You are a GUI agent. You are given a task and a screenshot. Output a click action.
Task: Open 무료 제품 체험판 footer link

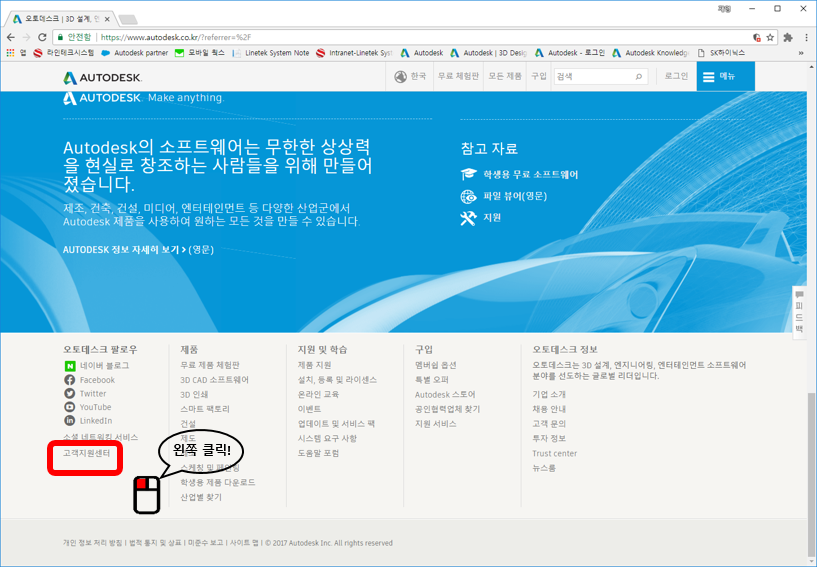tap(210, 365)
